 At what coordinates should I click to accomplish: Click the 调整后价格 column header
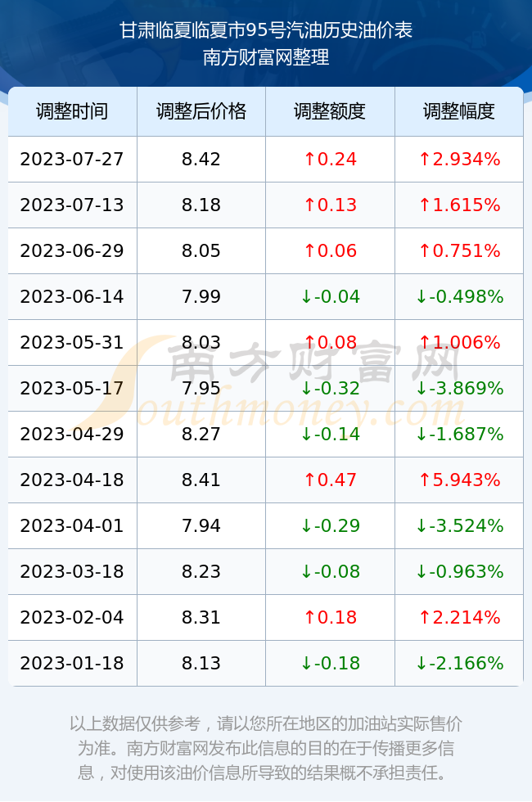pos(201,111)
